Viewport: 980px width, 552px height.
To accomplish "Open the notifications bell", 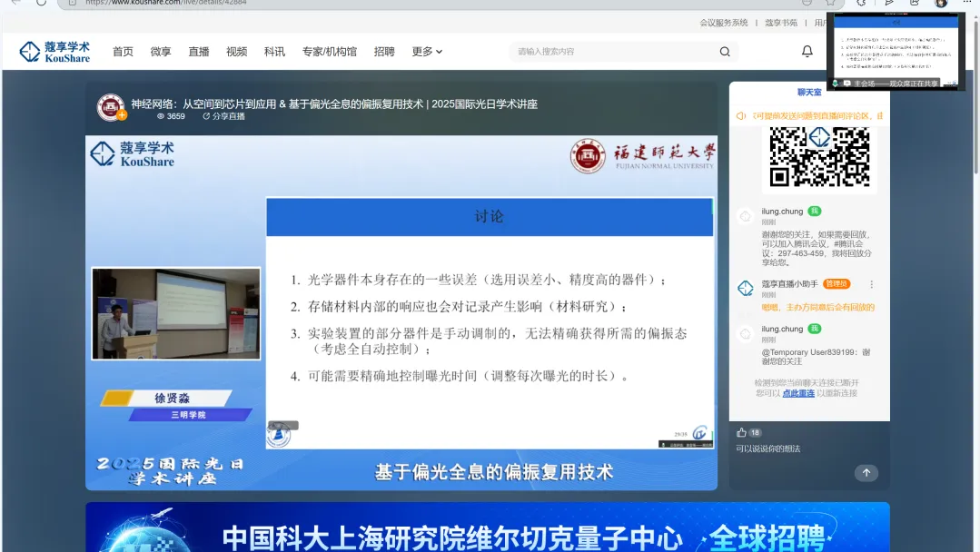I will (x=807, y=52).
